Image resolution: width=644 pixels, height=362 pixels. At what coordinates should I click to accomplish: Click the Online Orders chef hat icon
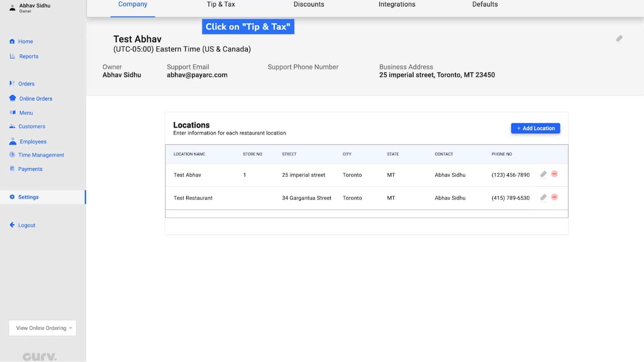pos(12,98)
